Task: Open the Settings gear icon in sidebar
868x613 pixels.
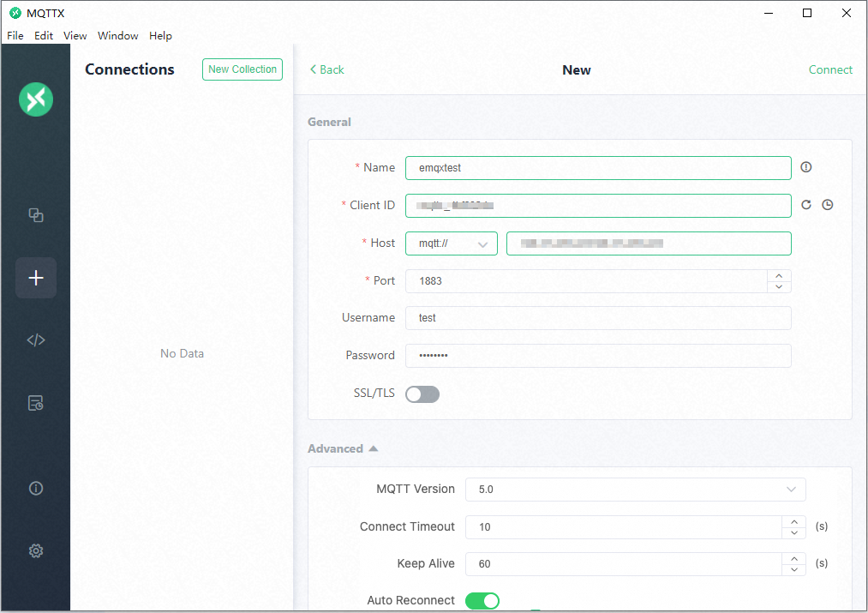Action: [x=36, y=551]
